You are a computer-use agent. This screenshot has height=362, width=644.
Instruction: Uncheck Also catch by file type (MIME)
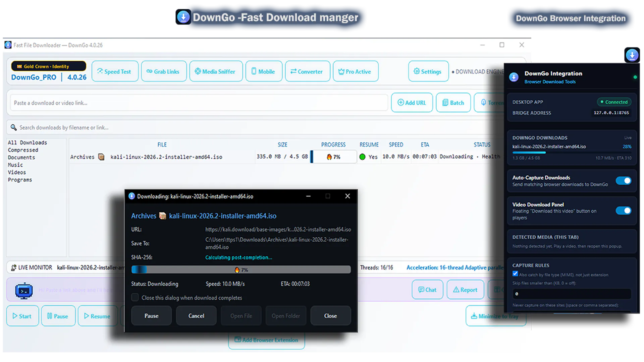[515, 274]
